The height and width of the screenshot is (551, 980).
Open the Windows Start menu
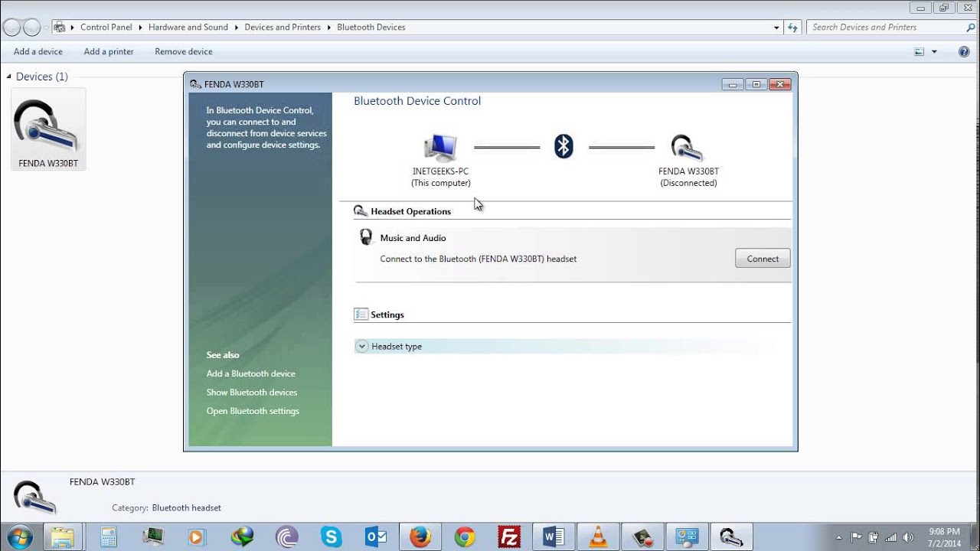click(x=20, y=537)
